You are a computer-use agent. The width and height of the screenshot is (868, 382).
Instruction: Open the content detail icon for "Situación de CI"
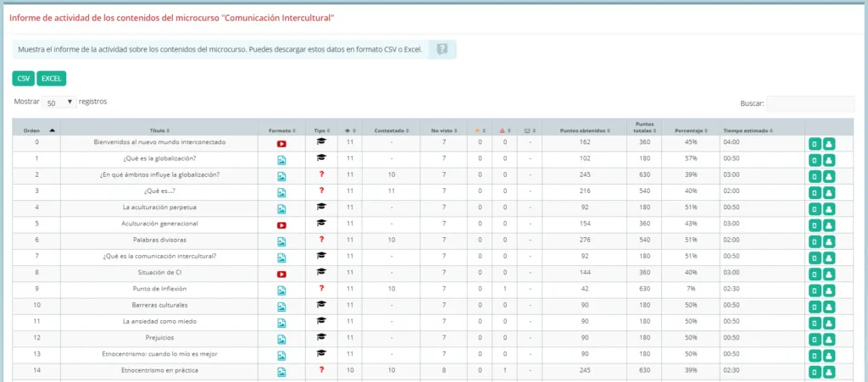(x=815, y=274)
